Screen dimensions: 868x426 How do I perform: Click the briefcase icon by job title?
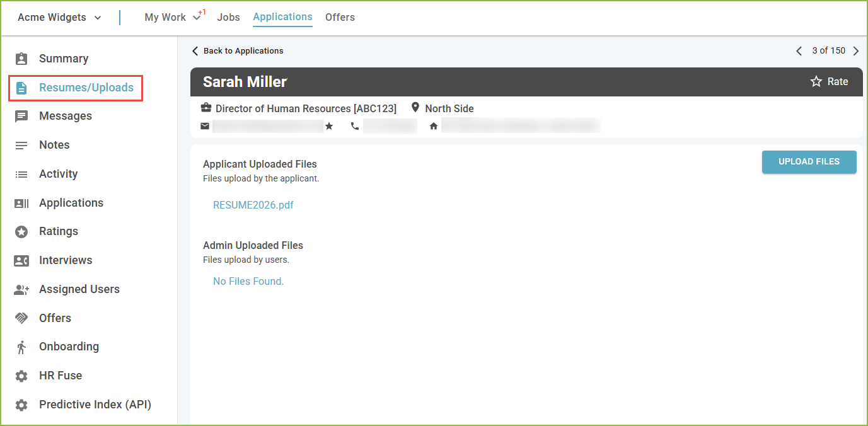click(206, 108)
